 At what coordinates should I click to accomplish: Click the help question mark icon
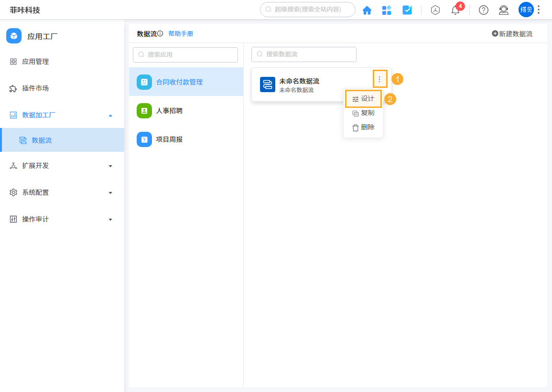(484, 10)
